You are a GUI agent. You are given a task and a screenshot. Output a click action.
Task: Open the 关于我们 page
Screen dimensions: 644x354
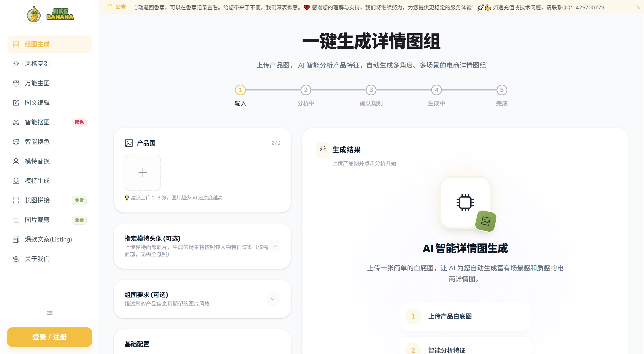[x=37, y=259]
